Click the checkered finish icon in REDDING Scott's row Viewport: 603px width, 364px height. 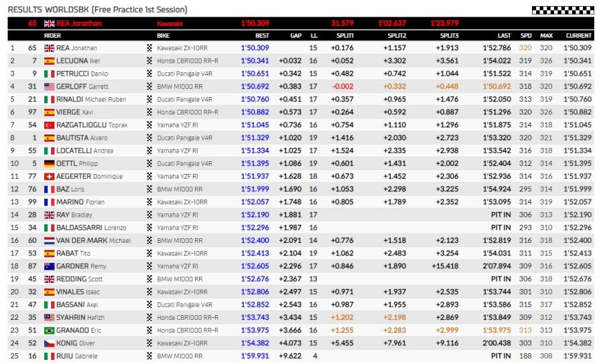coord(149,279)
